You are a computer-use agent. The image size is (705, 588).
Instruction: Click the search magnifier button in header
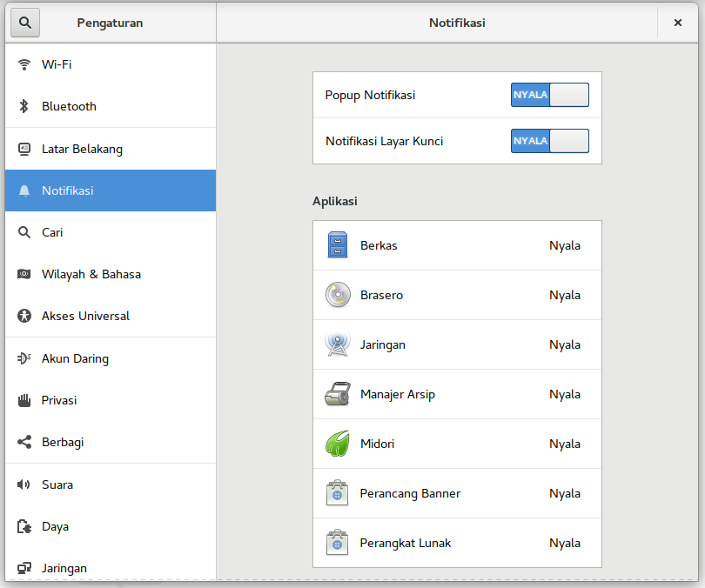point(24,23)
